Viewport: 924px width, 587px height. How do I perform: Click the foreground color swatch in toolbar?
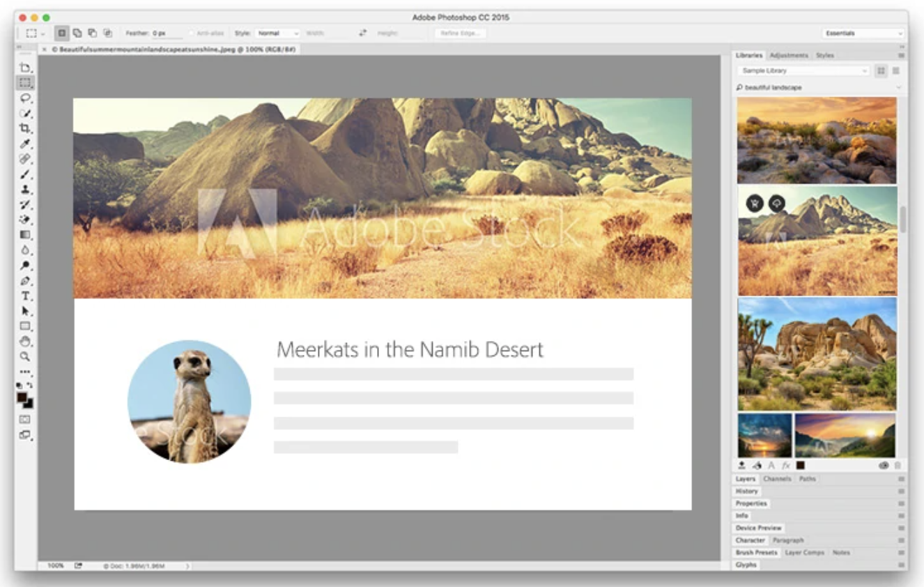(22, 397)
